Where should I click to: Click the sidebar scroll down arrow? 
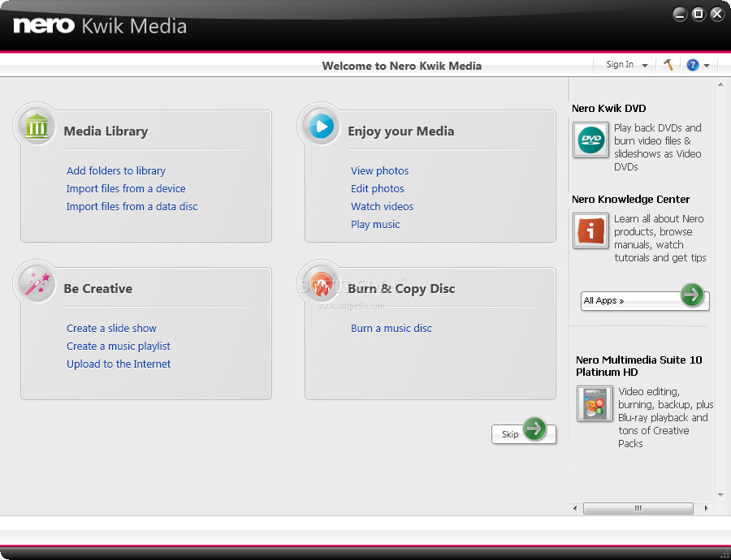pos(720,495)
